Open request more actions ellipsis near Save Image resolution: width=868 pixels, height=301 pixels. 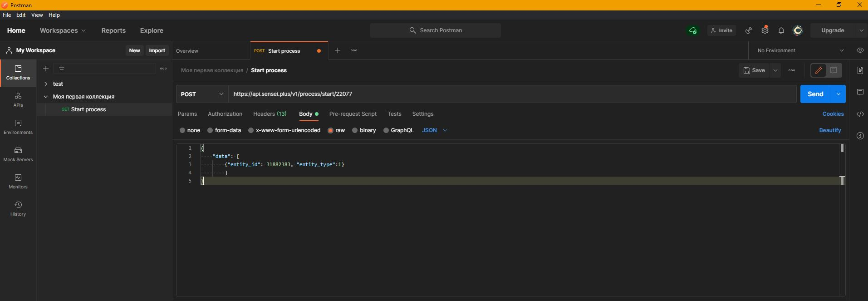792,70
